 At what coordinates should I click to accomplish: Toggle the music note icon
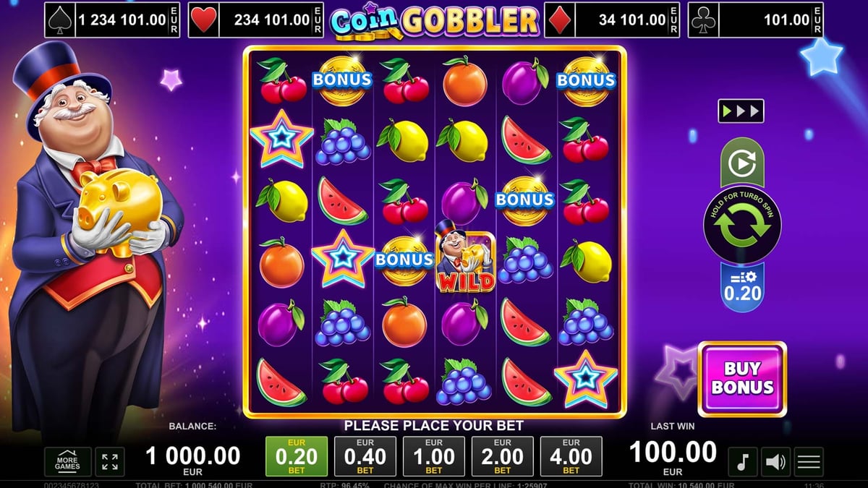pos(742,461)
